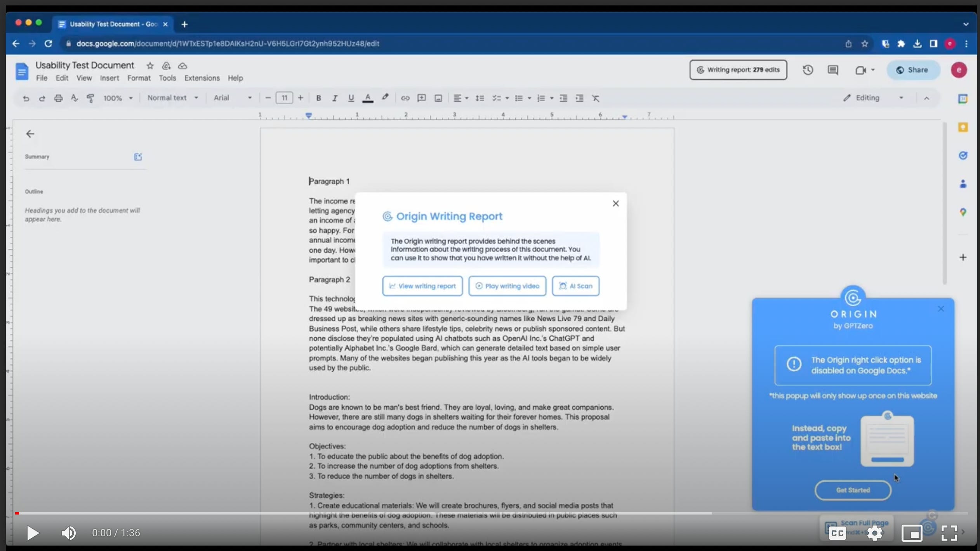Open Google Keep in the right sidebar
This screenshot has height=551, width=980.
pyautogui.click(x=963, y=127)
